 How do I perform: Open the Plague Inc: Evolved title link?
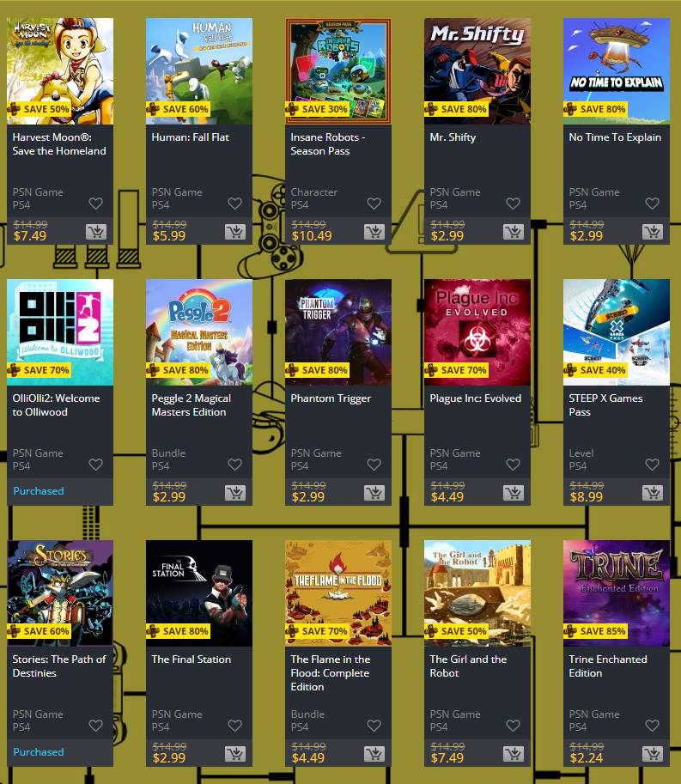[476, 398]
